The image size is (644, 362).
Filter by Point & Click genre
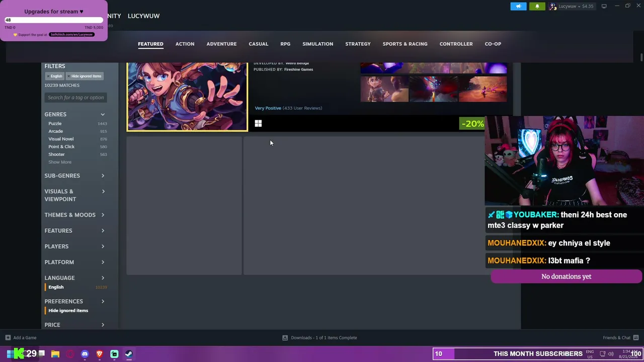pyautogui.click(x=61, y=147)
